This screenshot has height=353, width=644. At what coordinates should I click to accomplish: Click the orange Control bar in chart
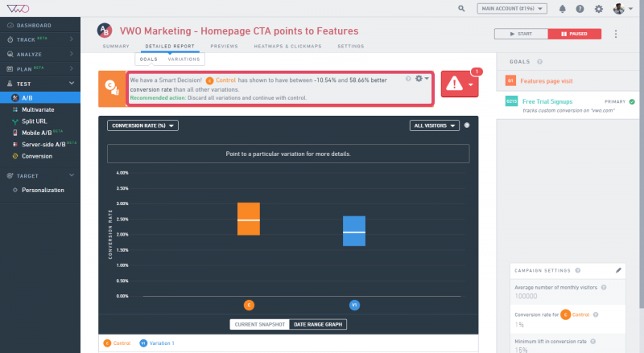(249, 219)
